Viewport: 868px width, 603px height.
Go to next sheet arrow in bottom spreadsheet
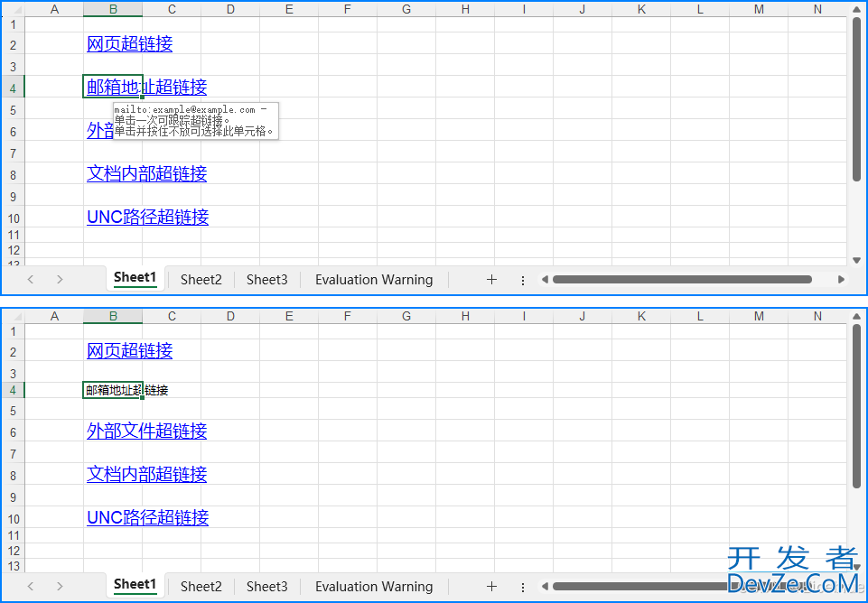click(x=60, y=587)
